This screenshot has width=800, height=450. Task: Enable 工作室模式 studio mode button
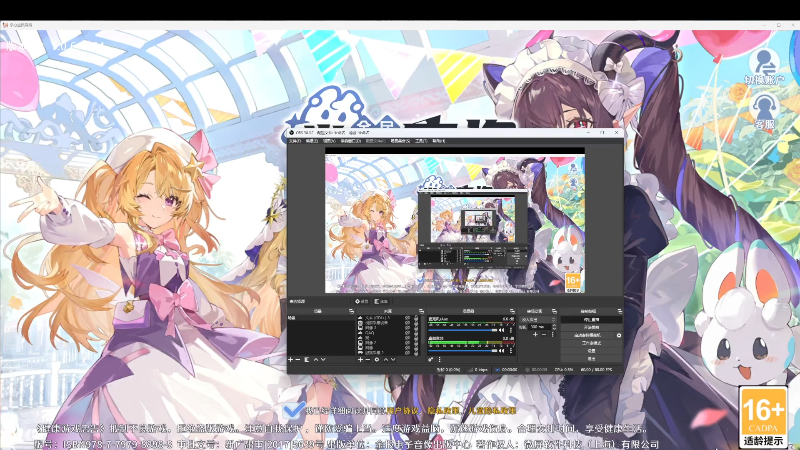(591, 343)
